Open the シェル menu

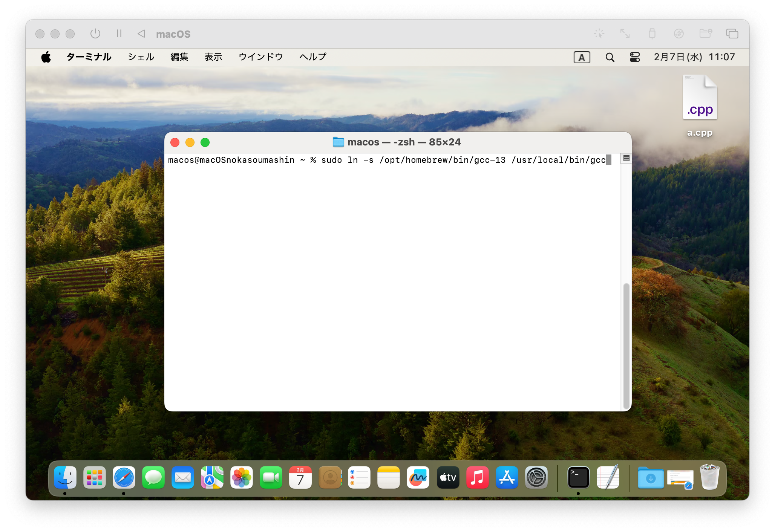point(141,57)
